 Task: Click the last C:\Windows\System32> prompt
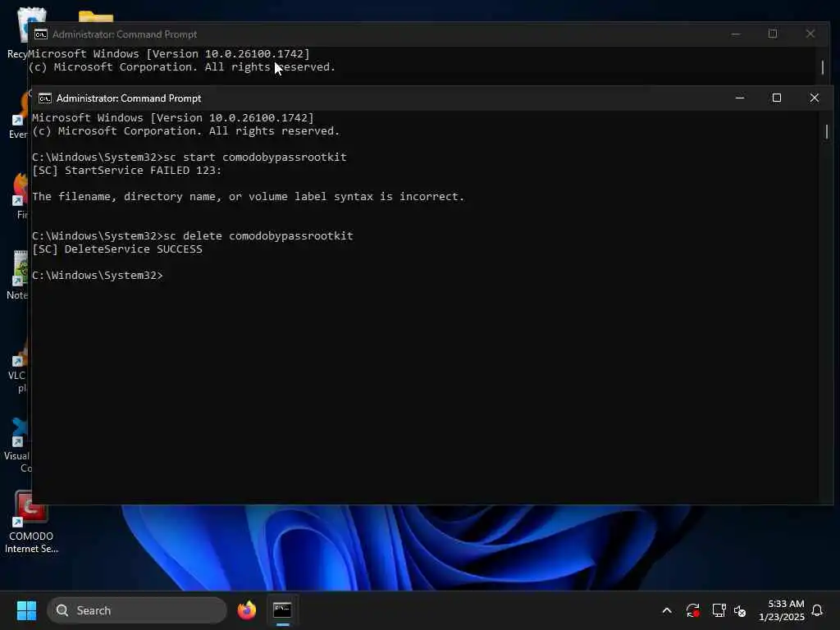98,276
